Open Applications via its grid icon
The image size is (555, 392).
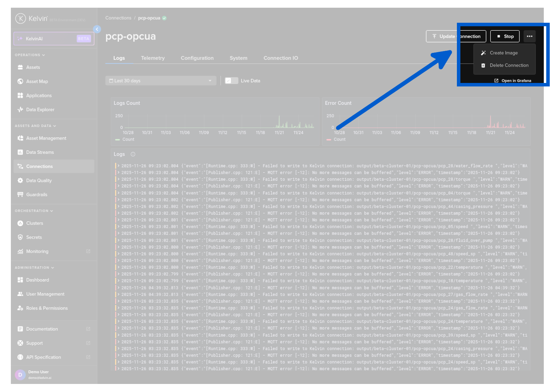click(20, 96)
